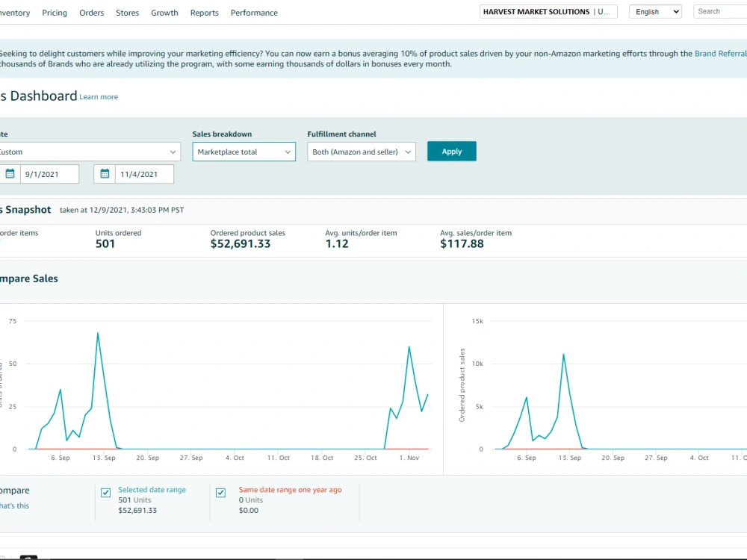Open the Pricing menu
This screenshot has height=560, width=747.
pyautogui.click(x=55, y=13)
